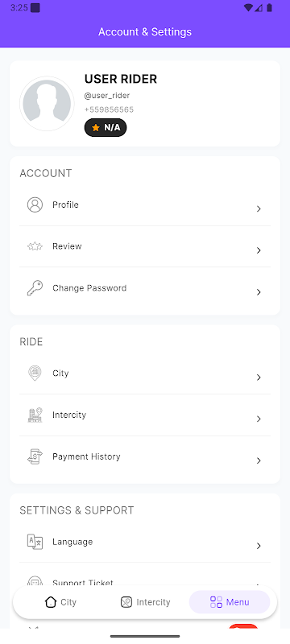Tap the Change Password key icon

[35, 288]
